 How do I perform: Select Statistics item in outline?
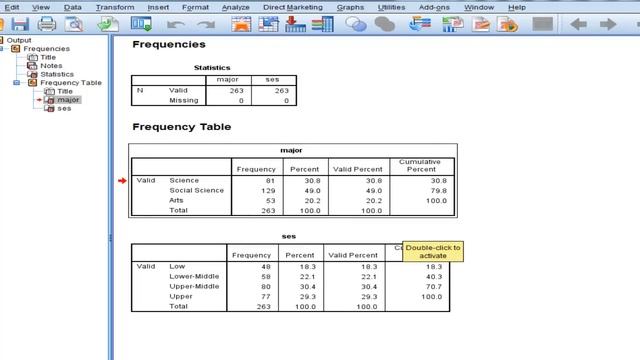pos(57,74)
